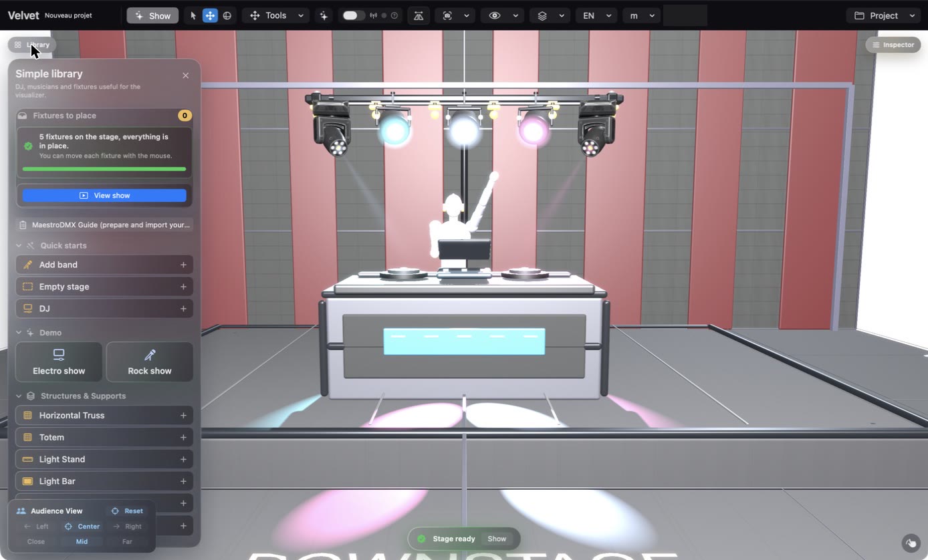928x560 pixels.
Task: Add a Light Bar via plus icon
Action: pyautogui.click(x=183, y=481)
